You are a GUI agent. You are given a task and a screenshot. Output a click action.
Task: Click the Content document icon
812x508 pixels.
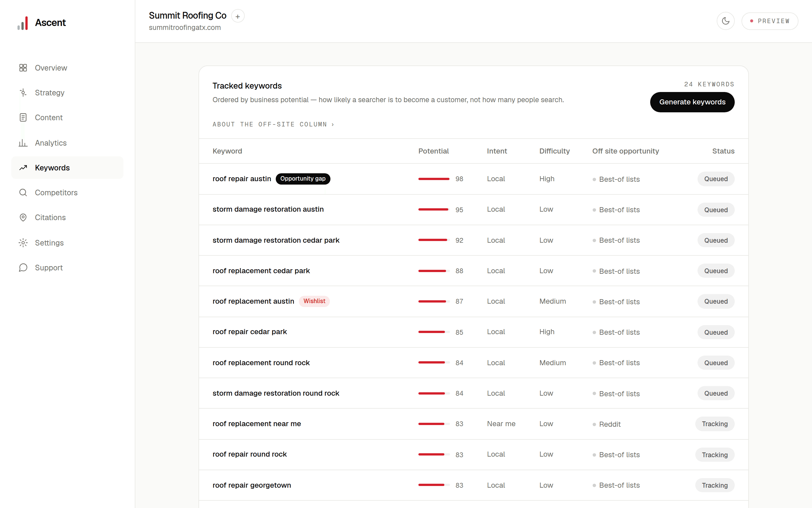click(x=23, y=118)
